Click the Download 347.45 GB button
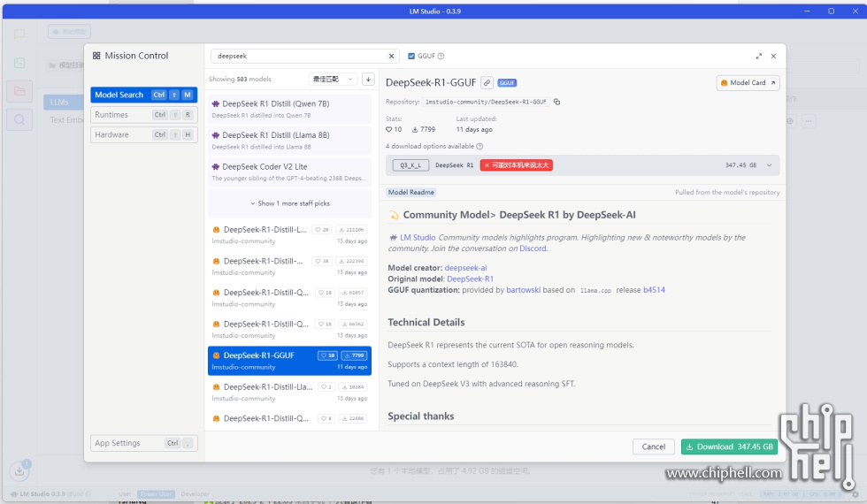The height and width of the screenshot is (504, 867). click(729, 447)
